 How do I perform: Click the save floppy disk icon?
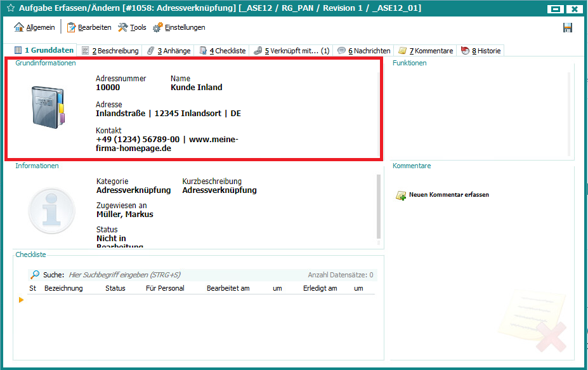point(567,28)
